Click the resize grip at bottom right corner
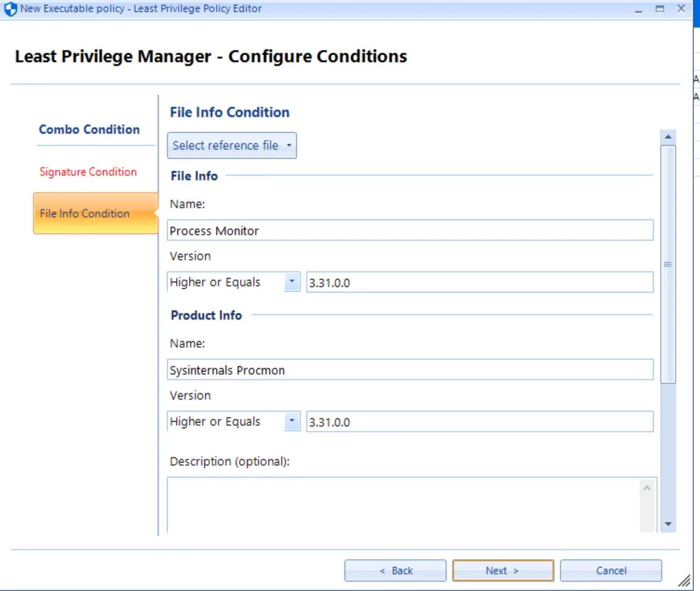Viewport: 700px width, 591px height. [x=685, y=581]
